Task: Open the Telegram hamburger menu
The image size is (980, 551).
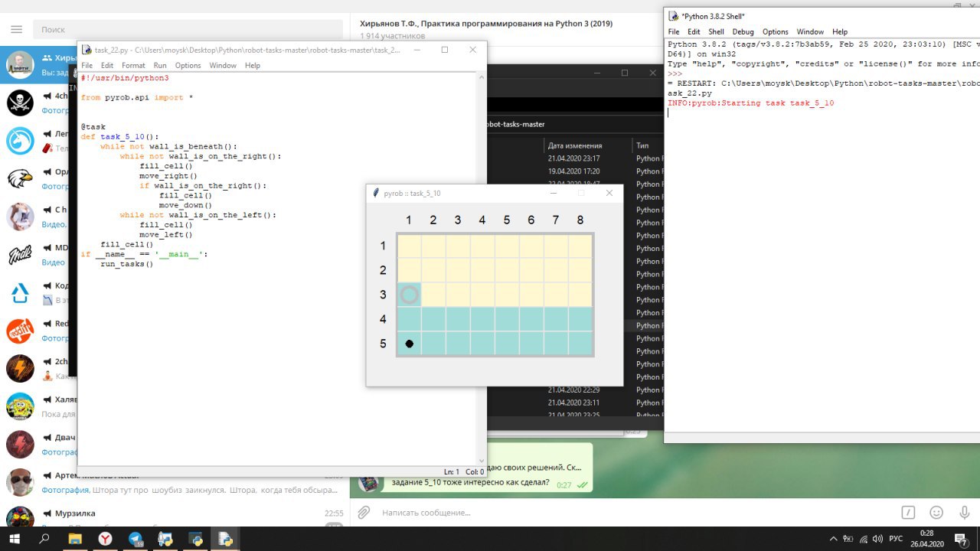Action: pos(16,29)
